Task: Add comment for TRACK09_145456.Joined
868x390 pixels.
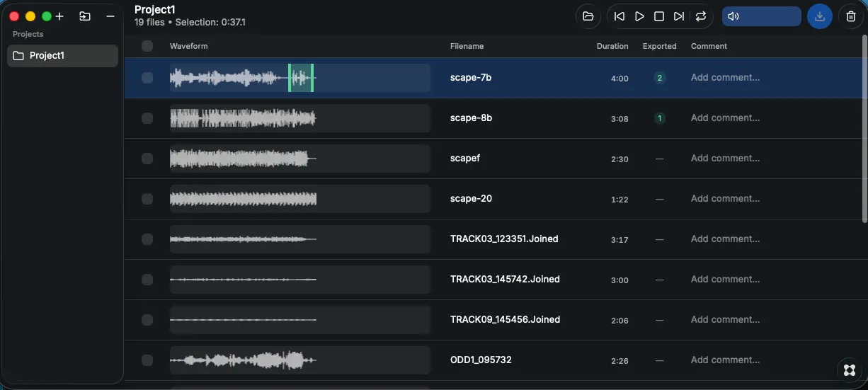Action: coord(725,320)
